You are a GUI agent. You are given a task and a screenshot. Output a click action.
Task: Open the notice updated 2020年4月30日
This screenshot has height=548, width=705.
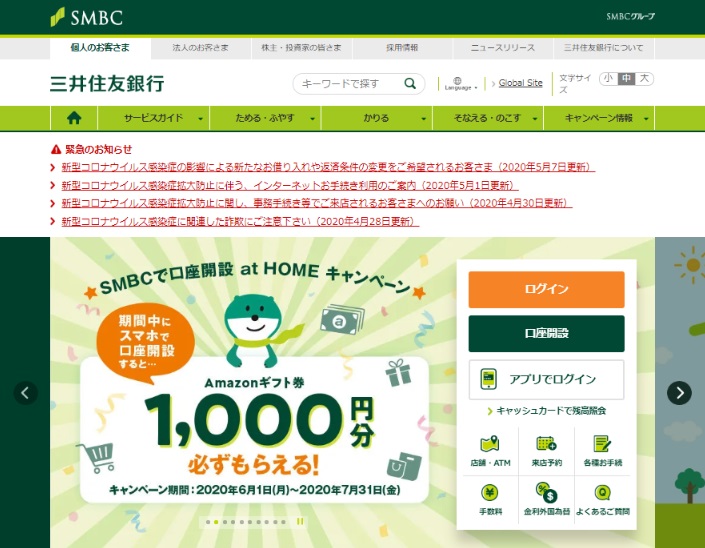click(317, 203)
